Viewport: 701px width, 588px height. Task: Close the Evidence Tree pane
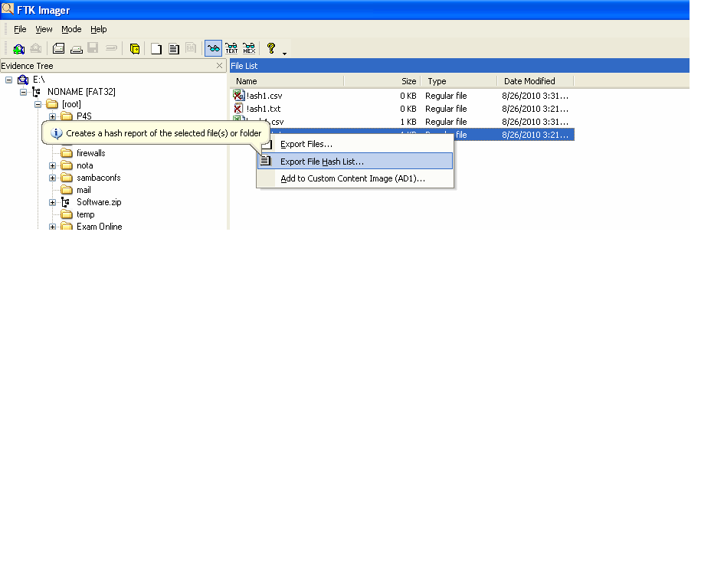[220, 66]
